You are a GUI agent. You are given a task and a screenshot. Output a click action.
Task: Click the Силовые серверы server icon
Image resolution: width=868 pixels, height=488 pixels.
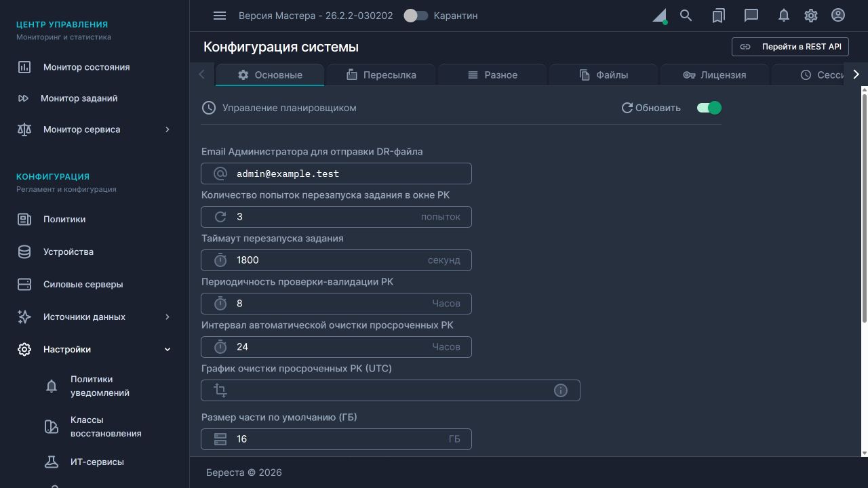tap(24, 284)
